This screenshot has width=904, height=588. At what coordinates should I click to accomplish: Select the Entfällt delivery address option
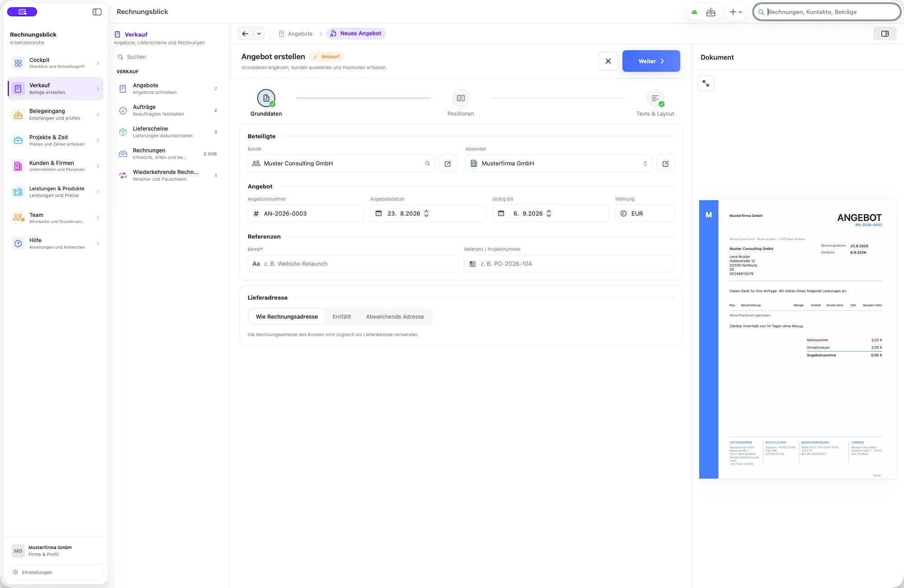pyautogui.click(x=342, y=317)
